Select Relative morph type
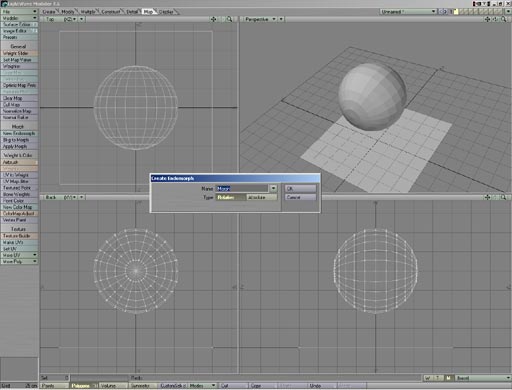Viewport: 512px width, 390px height. (x=231, y=197)
